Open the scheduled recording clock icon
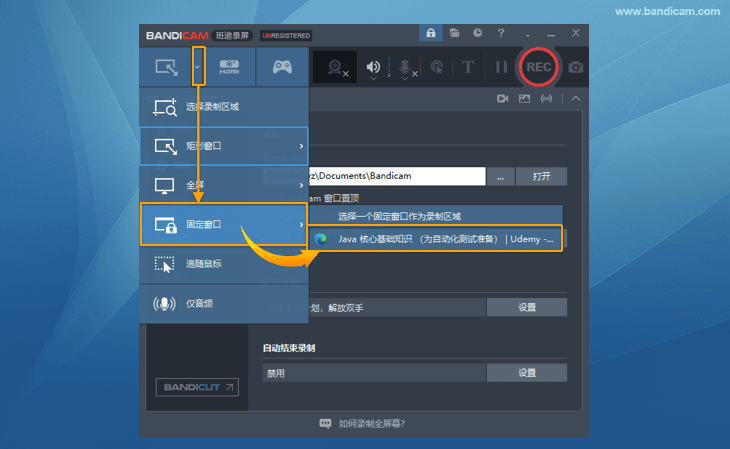Image resolution: width=730 pixels, height=449 pixels. tap(477, 33)
